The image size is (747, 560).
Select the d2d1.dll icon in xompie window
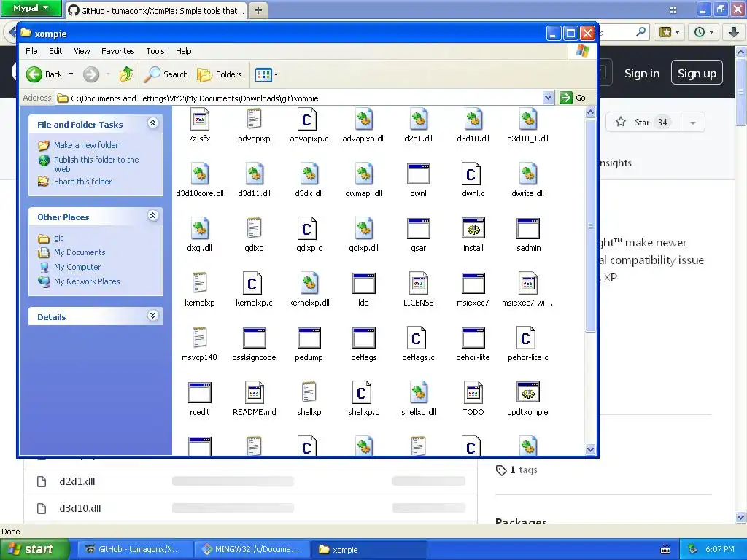(418, 119)
